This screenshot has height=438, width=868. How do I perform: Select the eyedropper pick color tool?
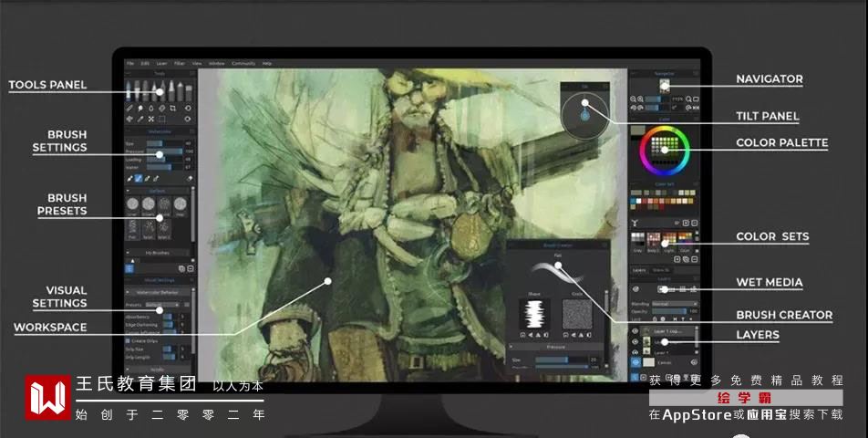[140, 119]
